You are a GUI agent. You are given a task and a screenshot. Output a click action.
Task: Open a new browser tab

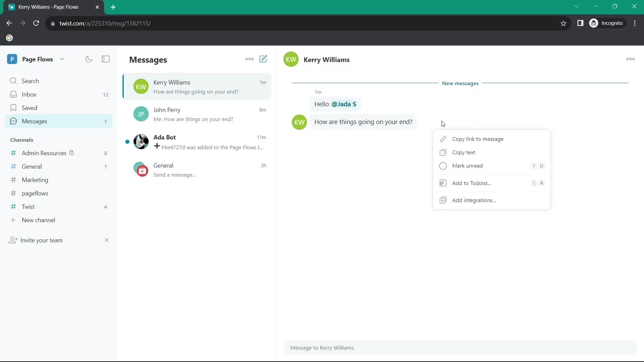pos(113,7)
